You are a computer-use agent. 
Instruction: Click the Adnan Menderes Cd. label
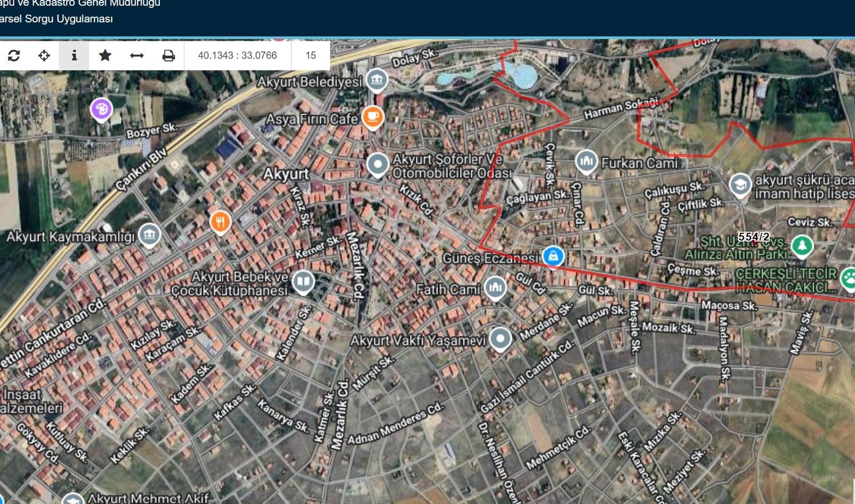pyautogui.click(x=395, y=424)
